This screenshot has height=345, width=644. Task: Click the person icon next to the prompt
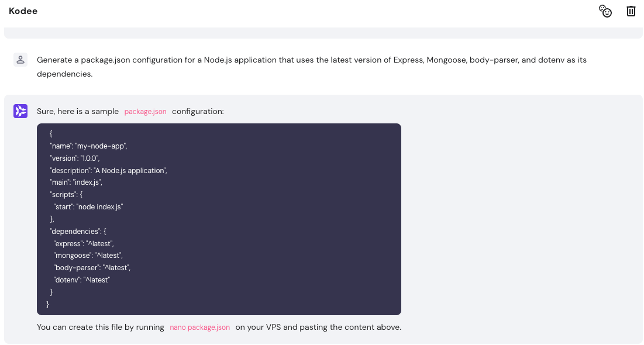(x=20, y=59)
